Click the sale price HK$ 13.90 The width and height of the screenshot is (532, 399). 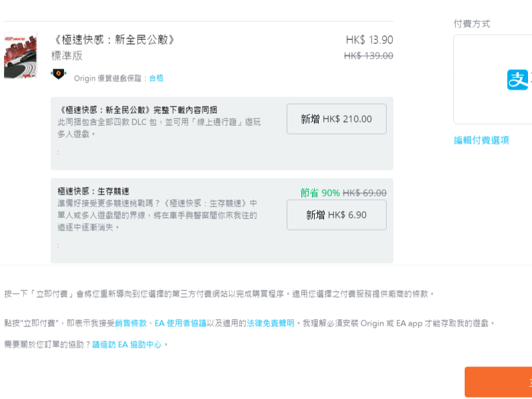(x=369, y=40)
